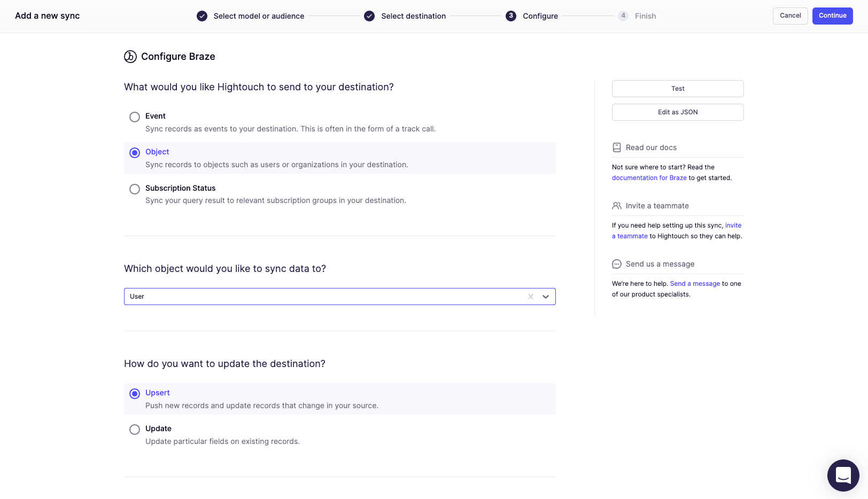
Task: Clear the User selection with X icon
Action: click(531, 297)
